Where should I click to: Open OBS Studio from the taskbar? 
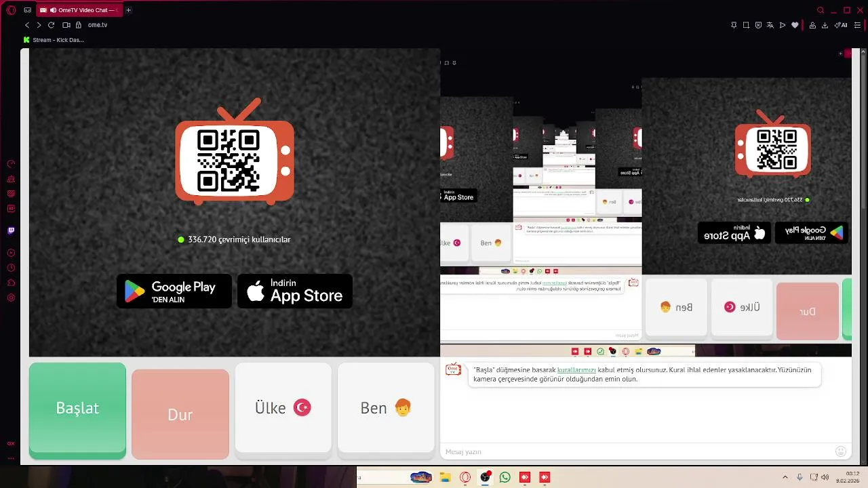[485, 477]
